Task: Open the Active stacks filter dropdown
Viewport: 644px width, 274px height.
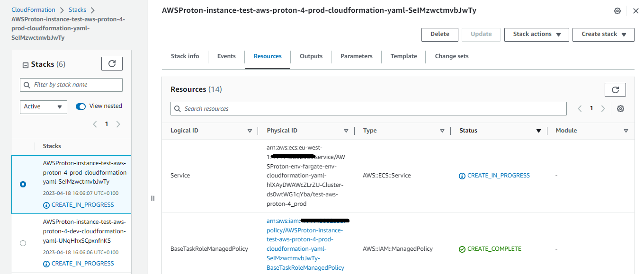Action: pos(43,107)
